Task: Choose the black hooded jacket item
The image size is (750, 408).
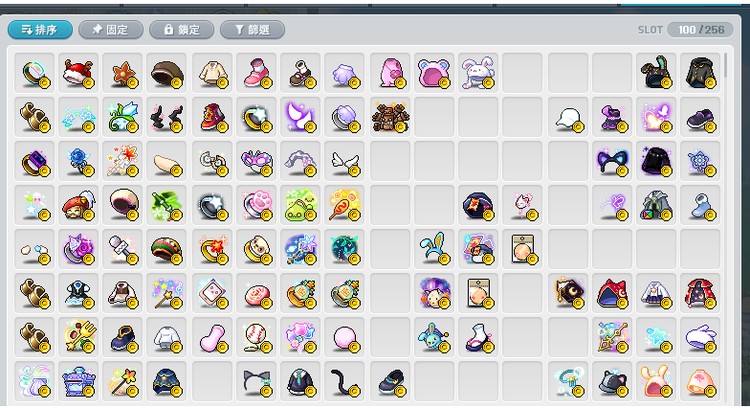Action: [700, 73]
